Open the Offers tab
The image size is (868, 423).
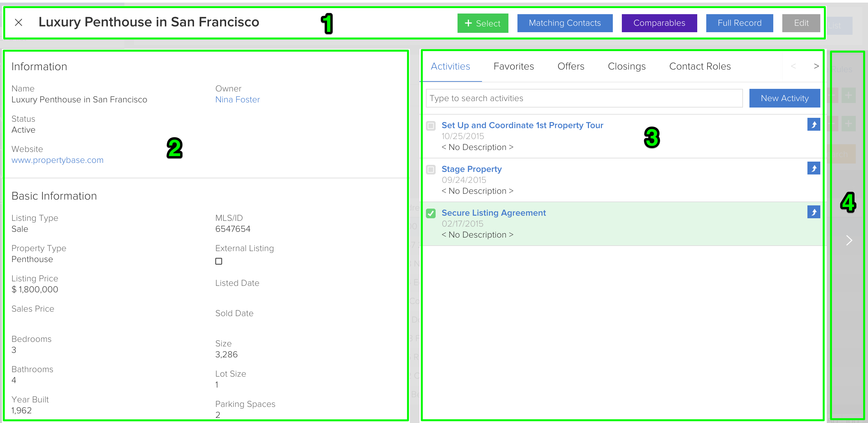[571, 66]
